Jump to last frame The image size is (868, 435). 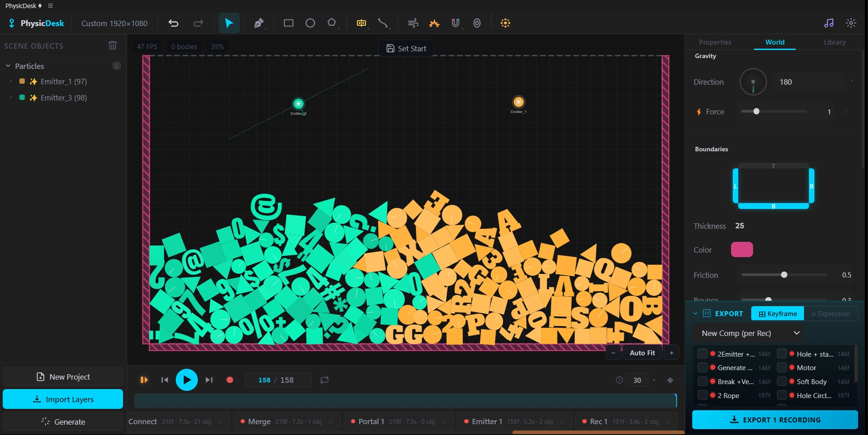209,380
